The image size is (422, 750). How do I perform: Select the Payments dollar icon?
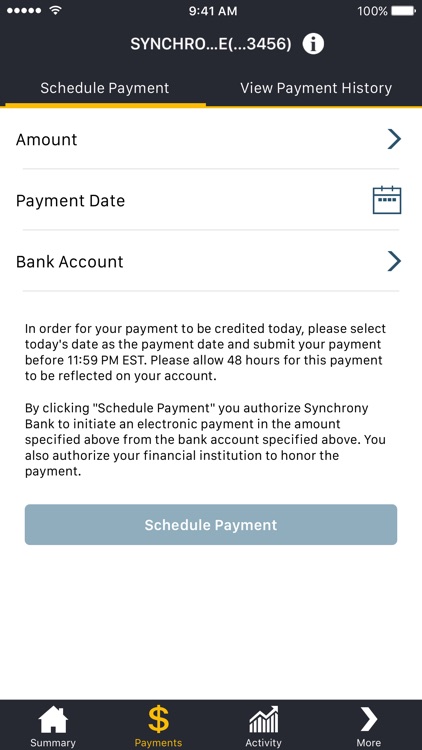[x=158, y=720]
